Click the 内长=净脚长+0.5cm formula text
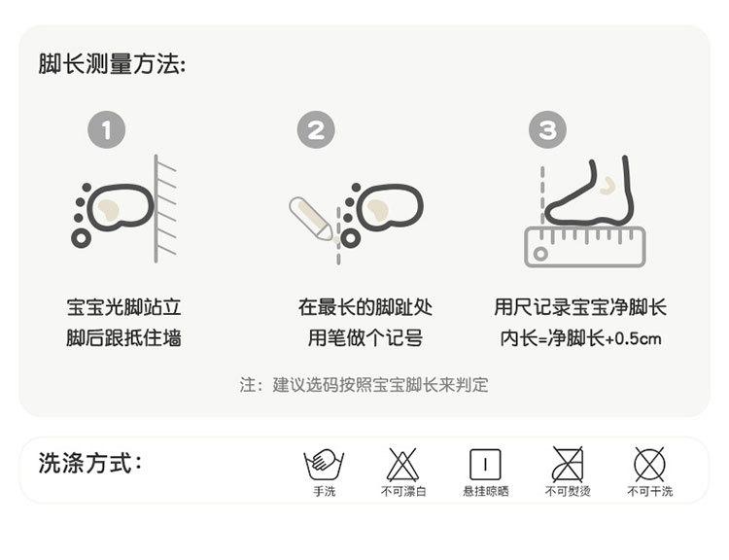The image size is (729, 560). 580,338
